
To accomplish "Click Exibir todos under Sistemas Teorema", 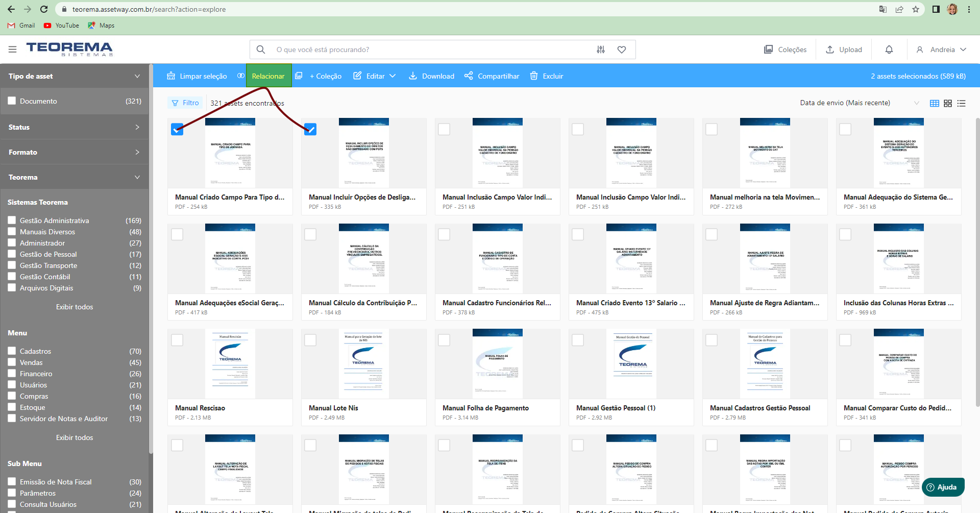I will (75, 307).
